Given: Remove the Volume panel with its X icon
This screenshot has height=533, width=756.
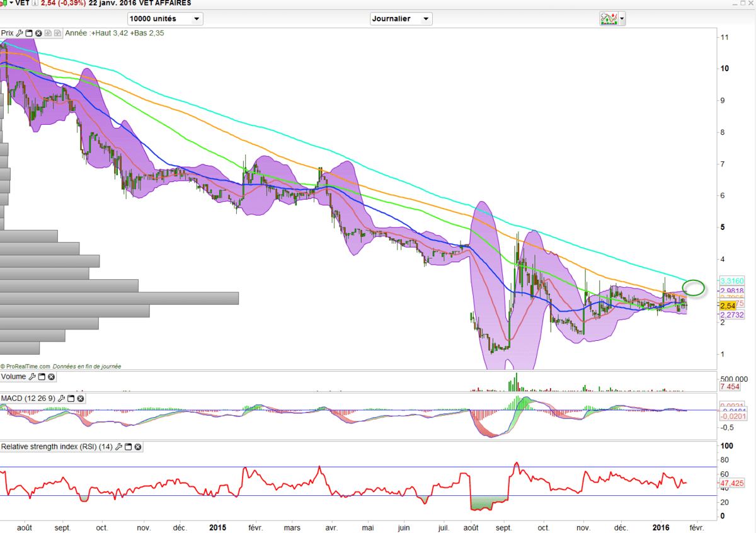Looking at the screenshot, I should click(x=51, y=377).
